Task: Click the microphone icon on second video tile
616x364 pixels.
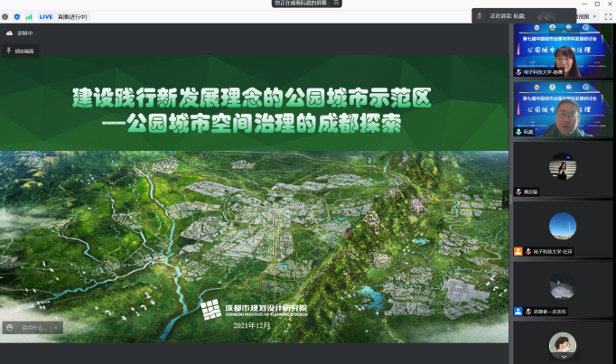Action: pyautogui.click(x=518, y=131)
